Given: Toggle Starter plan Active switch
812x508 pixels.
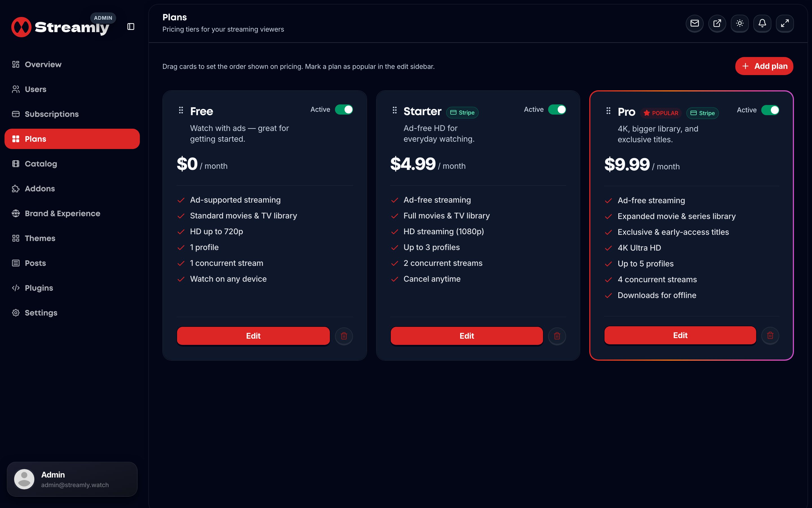Looking at the screenshot, I should coord(557,110).
